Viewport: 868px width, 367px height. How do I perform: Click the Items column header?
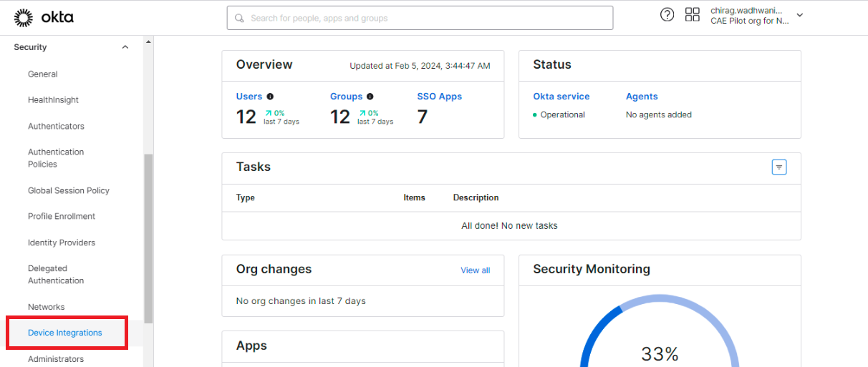415,197
